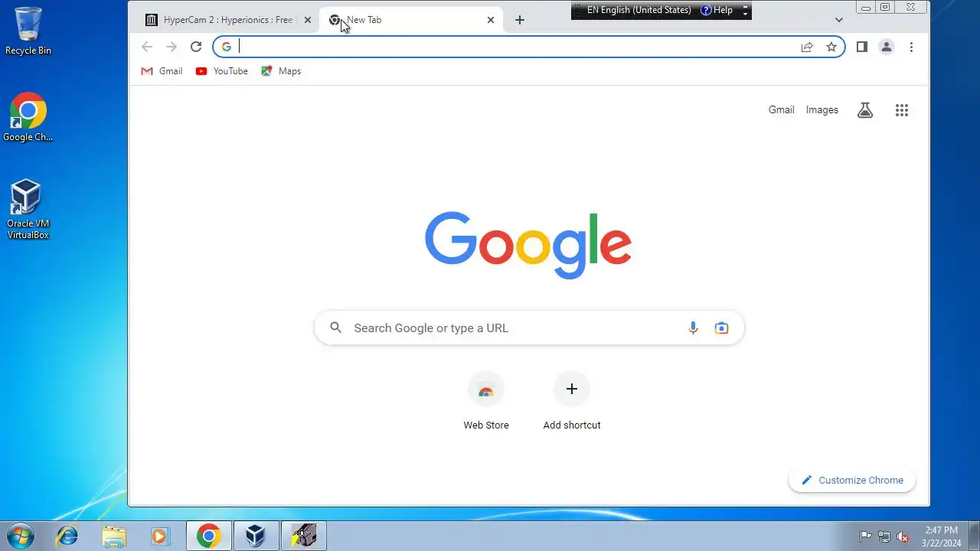Open Action Center flag in tray
980x551 pixels.
866,536
